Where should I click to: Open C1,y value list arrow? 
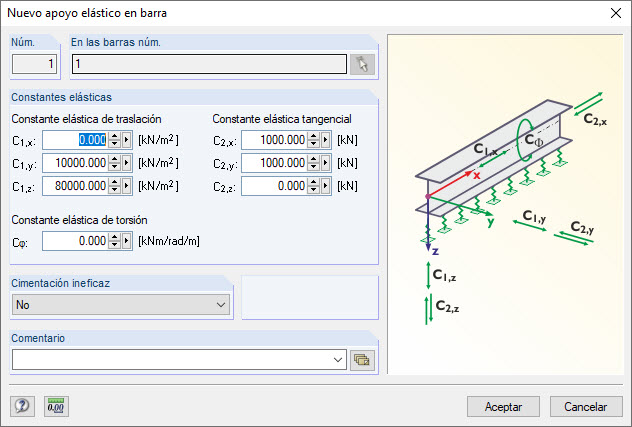tap(127, 163)
